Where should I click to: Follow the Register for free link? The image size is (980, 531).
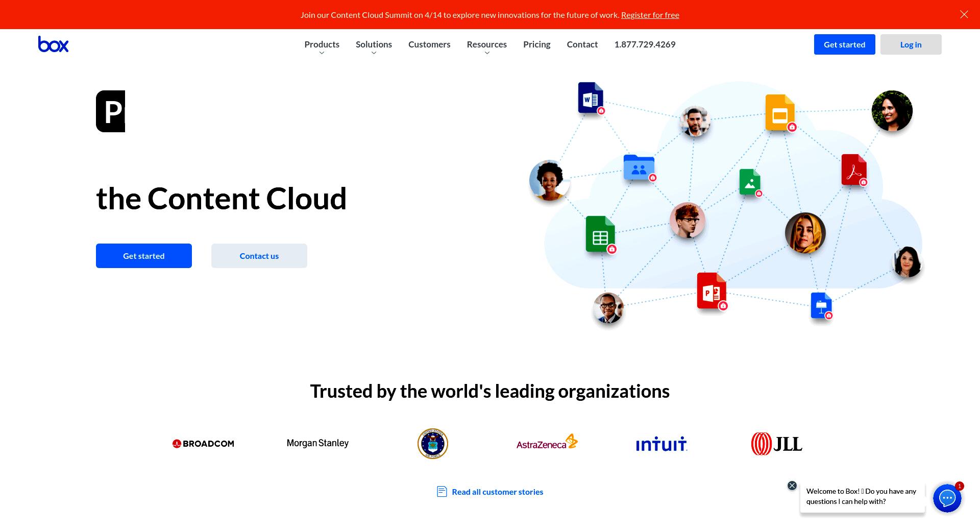[650, 15]
